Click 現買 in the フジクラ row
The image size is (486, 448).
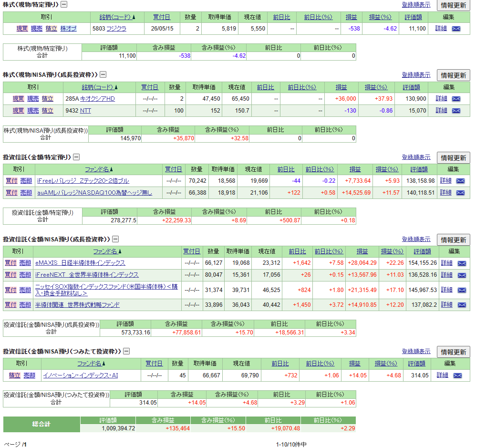(22, 29)
